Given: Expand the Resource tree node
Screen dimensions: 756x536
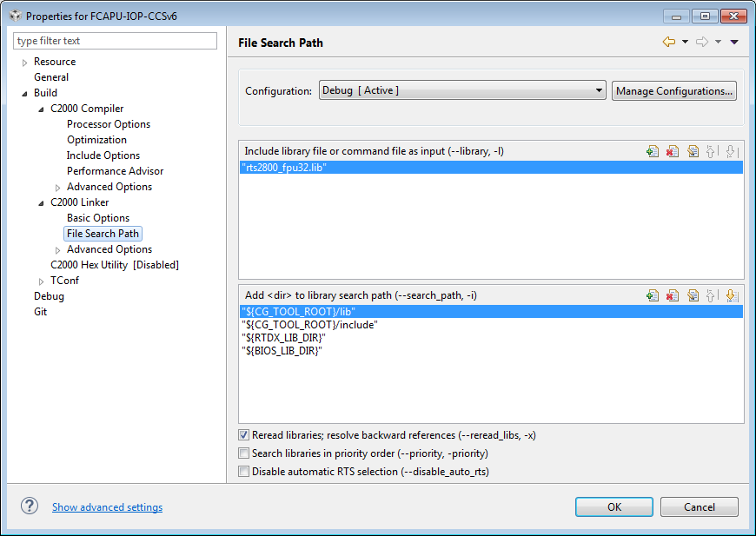Looking at the screenshot, I should [24, 63].
